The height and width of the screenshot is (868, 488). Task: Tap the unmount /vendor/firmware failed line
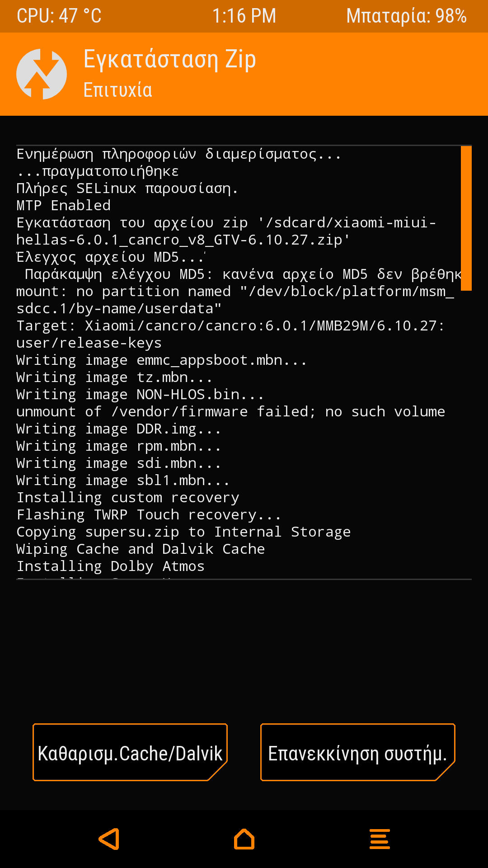pyautogui.click(x=230, y=412)
